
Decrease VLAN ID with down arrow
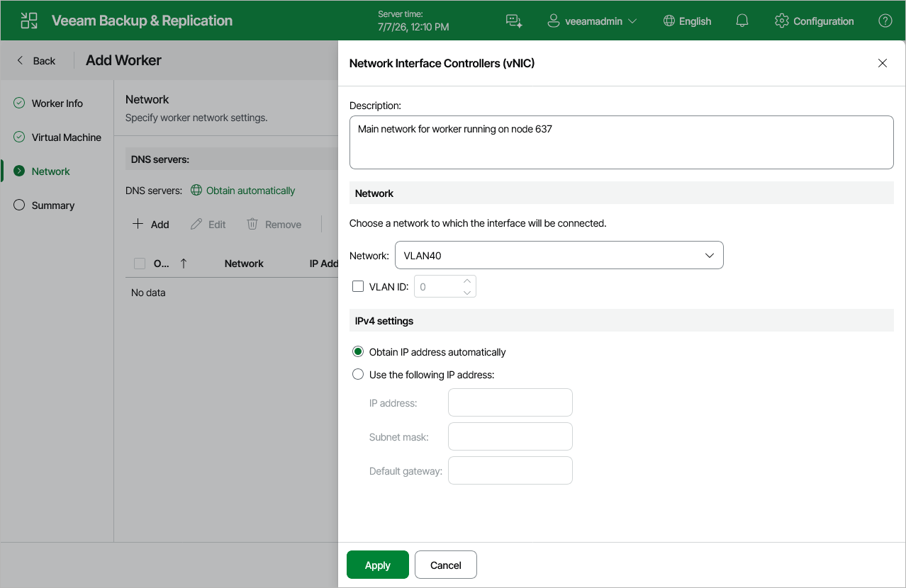click(x=467, y=292)
